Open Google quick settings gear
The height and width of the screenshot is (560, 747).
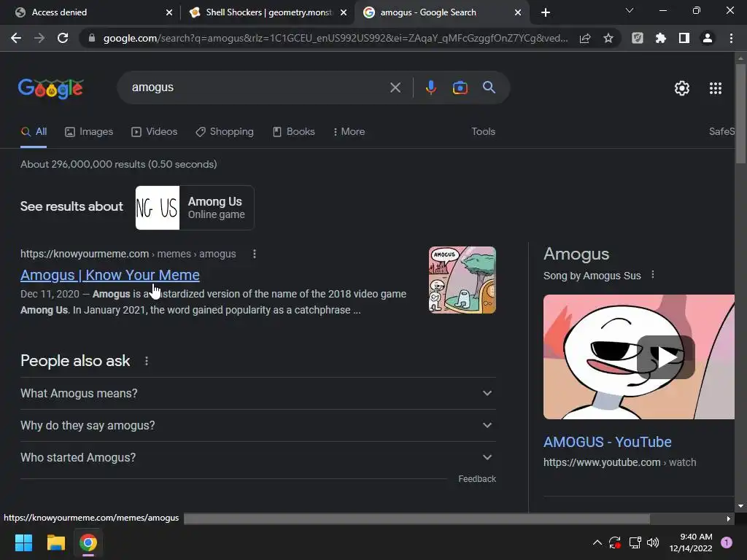(682, 88)
